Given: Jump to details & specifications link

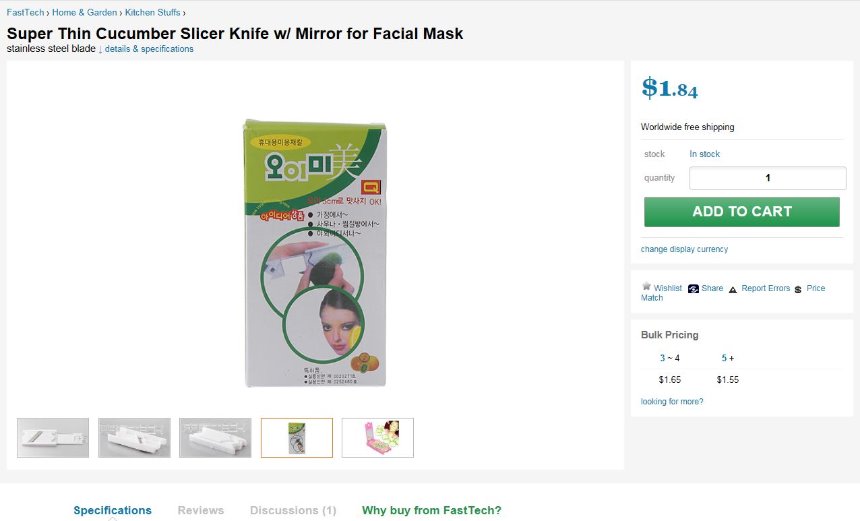Looking at the screenshot, I should click(x=149, y=49).
